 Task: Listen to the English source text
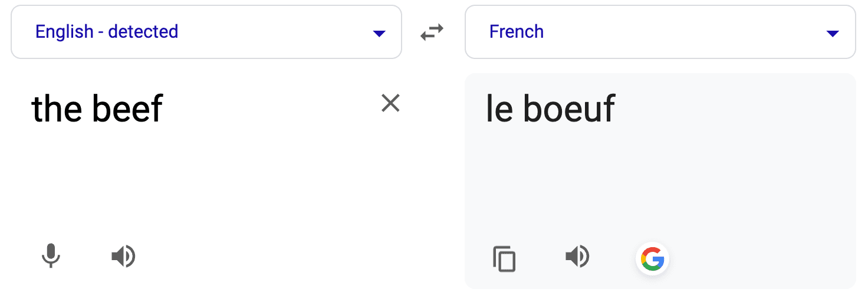pos(123,257)
